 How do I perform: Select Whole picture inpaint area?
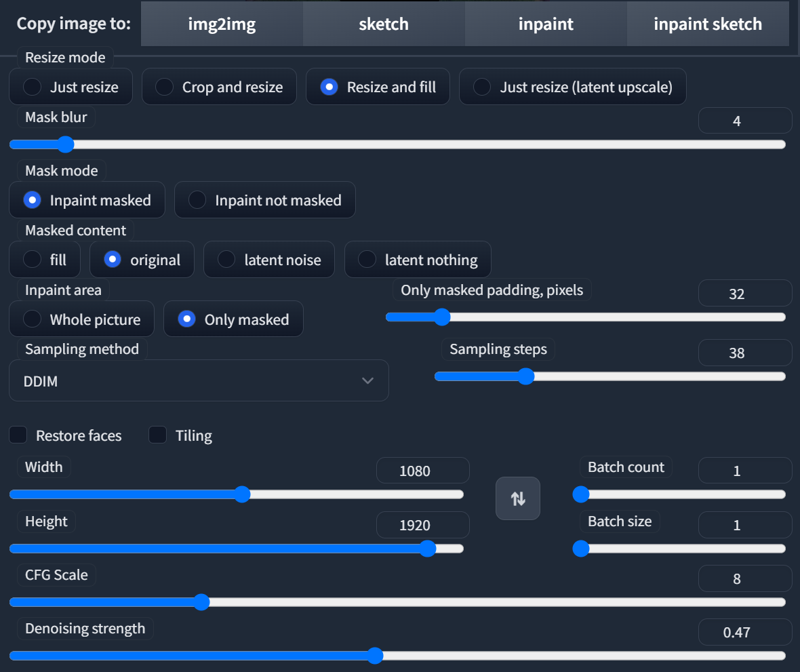pos(81,319)
